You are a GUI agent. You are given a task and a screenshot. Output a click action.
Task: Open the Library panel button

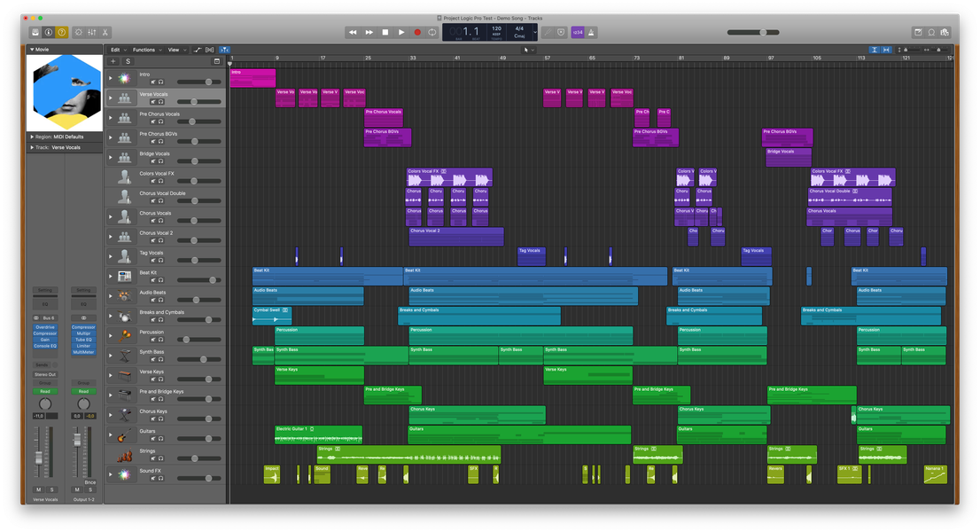[35, 32]
